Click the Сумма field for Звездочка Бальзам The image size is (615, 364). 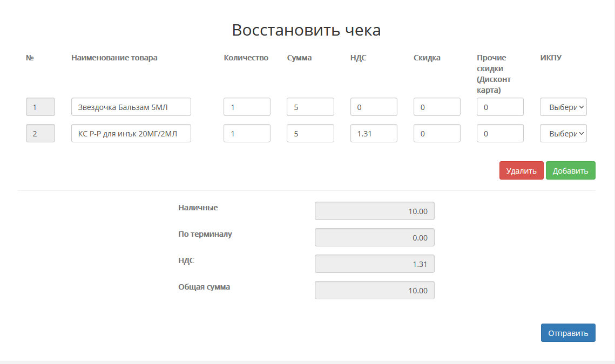pos(310,107)
